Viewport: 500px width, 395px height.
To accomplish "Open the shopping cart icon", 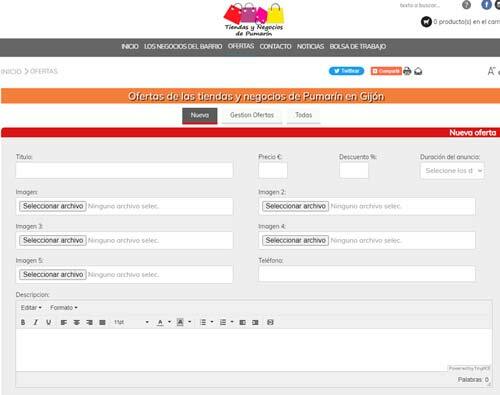I will [x=426, y=22].
